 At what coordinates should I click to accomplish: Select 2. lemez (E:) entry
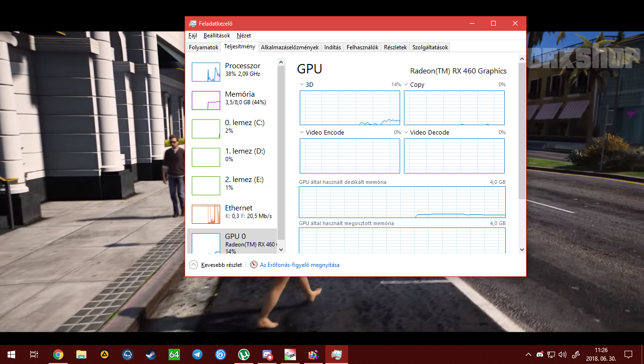click(x=232, y=185)
